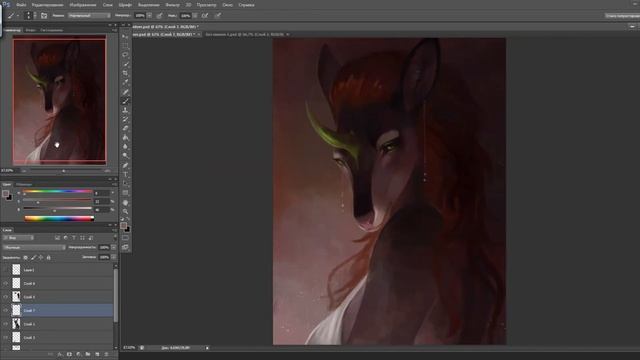
Task: Enable airbrush mode in the options bar
Action: [205, 16]
